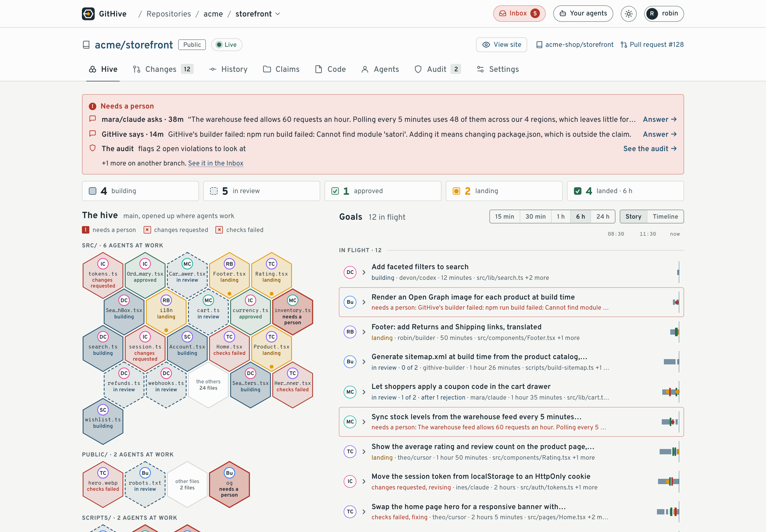Click the cart.ts in review hexagon
The height and width of the screenshot is (532, 766).
coord(208,312)
